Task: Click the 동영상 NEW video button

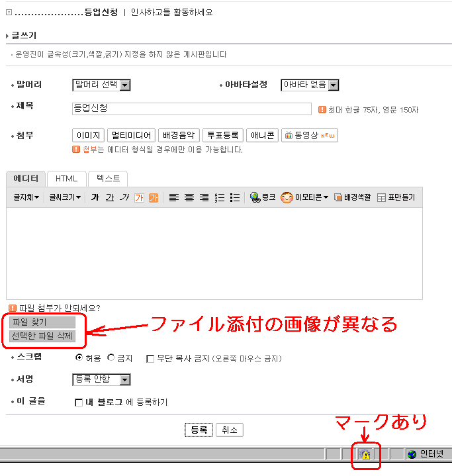Action: click(x=310, y=136)
